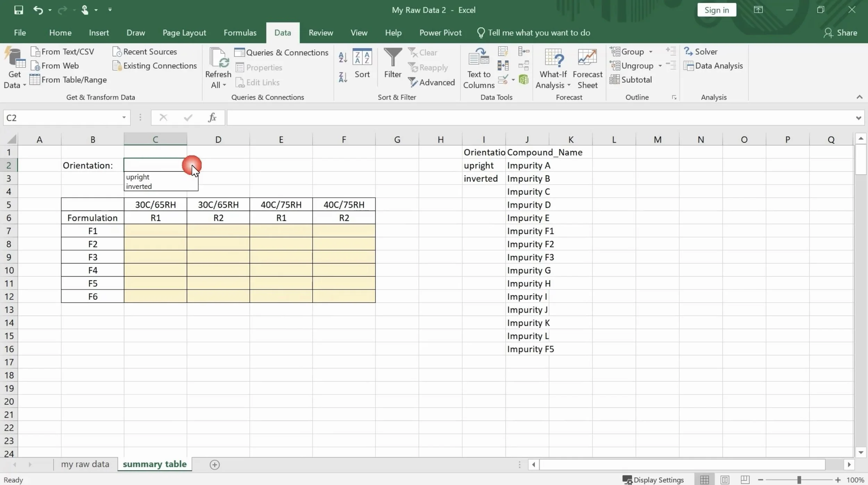The width and height of the screenshot is (868, 485).
Task: Sort A to Z ascending
Action: tap(343, 57)
